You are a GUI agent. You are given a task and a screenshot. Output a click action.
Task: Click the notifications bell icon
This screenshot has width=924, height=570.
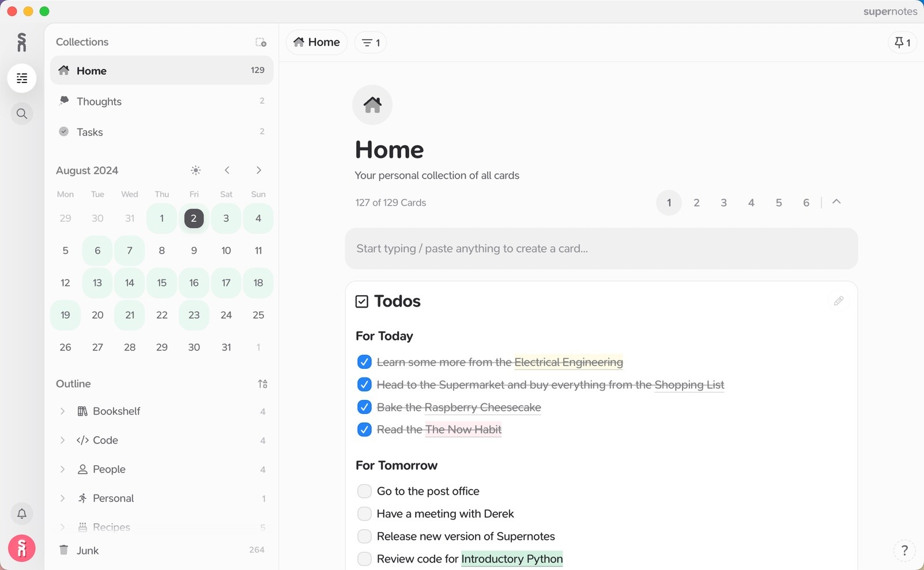coord(22,514)
